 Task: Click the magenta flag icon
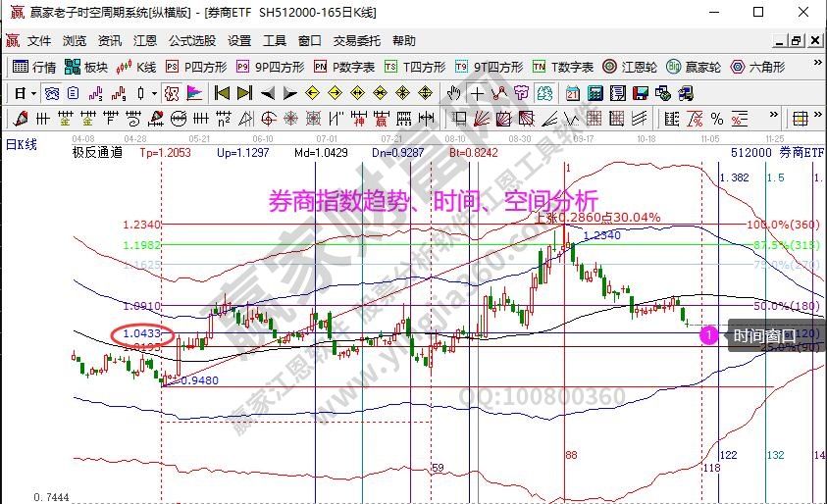[x=194, y=93]
